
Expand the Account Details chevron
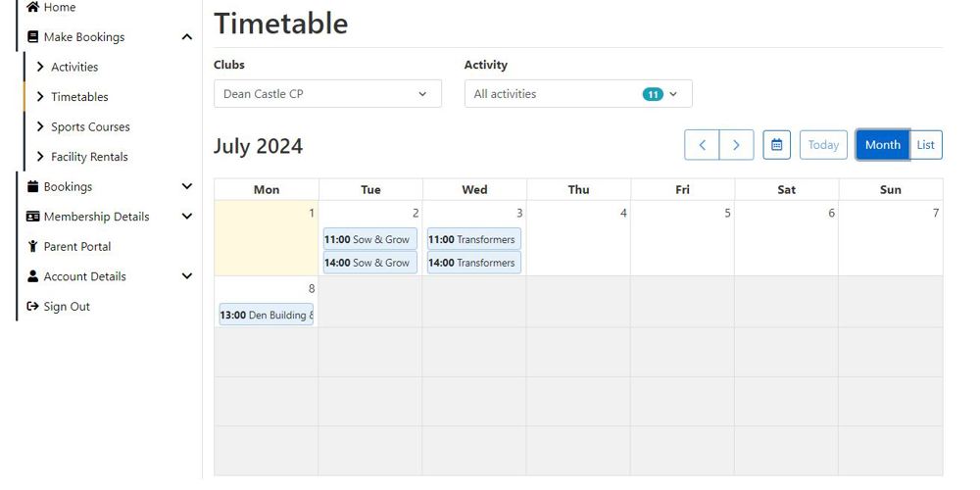186,276
